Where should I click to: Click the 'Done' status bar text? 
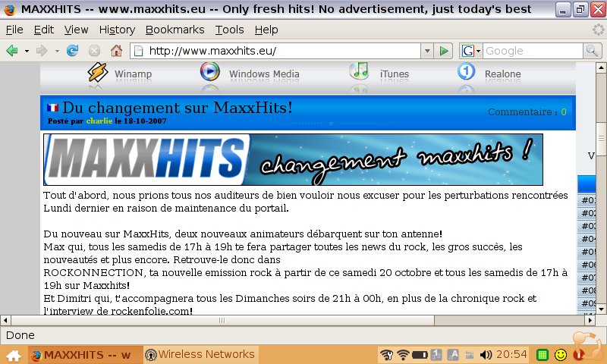pyautogui.click(x=20, y=335)
